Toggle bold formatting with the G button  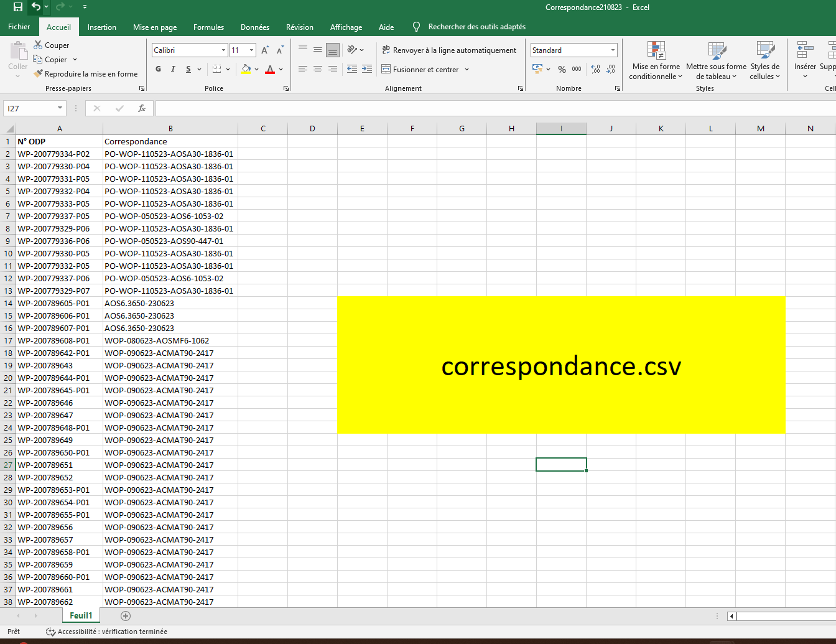point(159,69)
